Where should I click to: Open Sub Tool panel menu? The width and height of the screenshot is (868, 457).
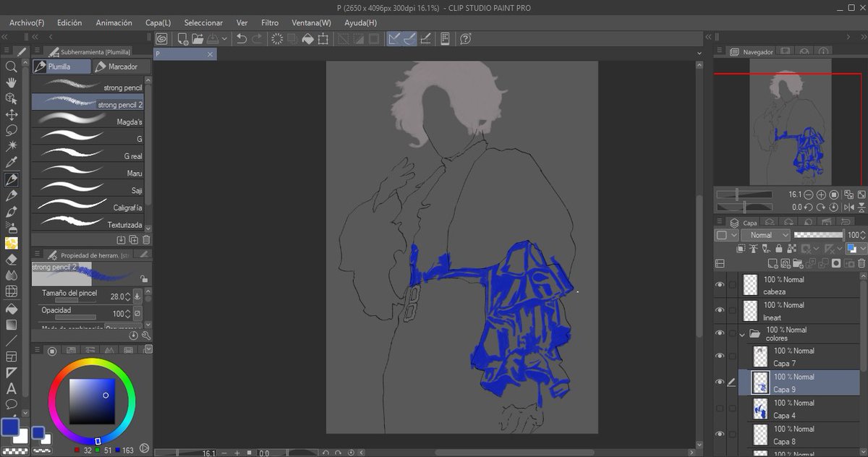[x=36, y=51]
